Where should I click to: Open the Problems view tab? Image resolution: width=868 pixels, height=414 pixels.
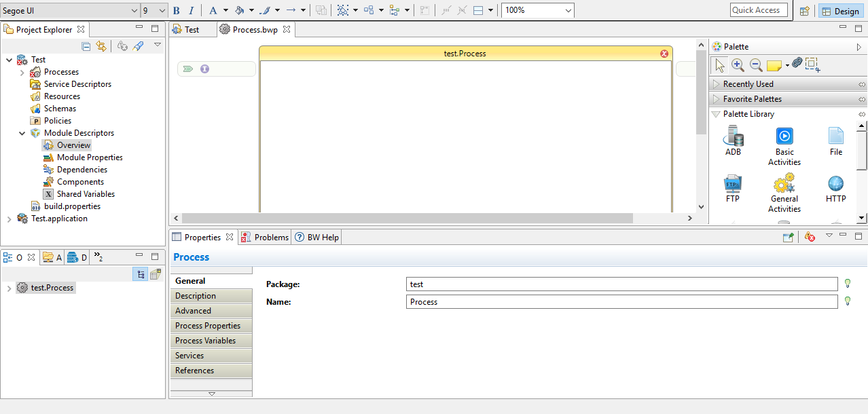coord(265,237)
